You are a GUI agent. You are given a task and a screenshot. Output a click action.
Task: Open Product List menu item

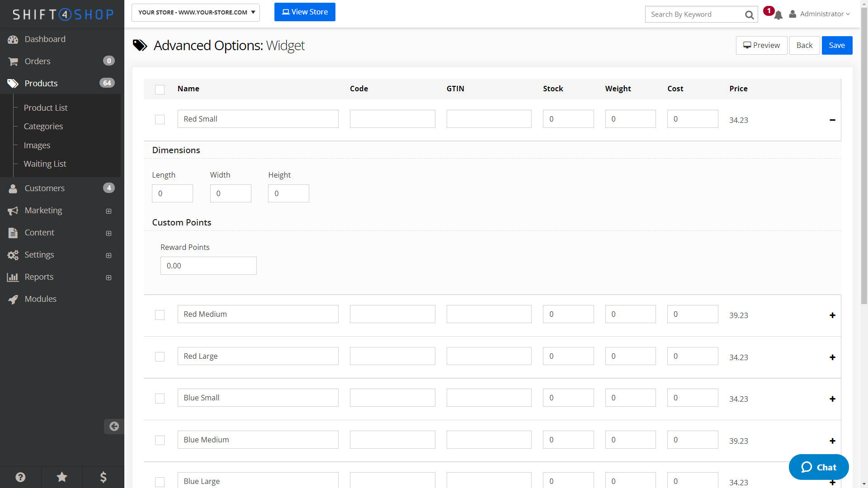click(x=45, y=107)
